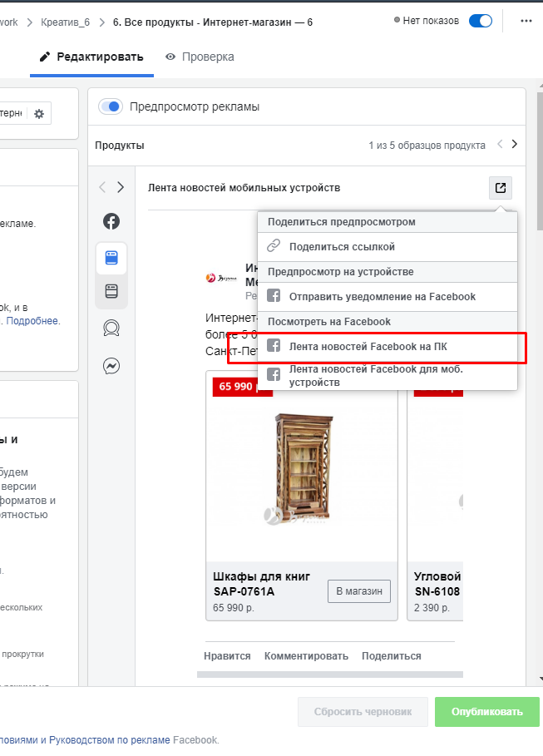Image resolution: width=543 pixels, height=756 pixels.
Task: Open the Редактировать tab
Action: 91,57
